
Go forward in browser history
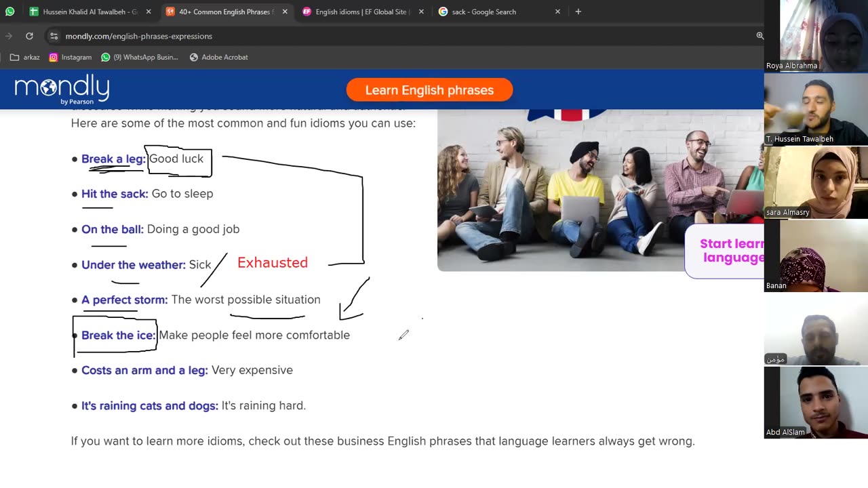[9, 36]
